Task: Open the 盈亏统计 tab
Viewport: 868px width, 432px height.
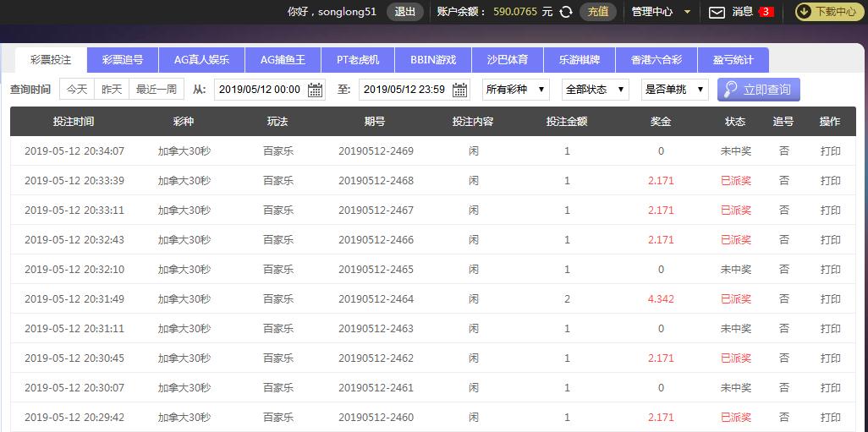Action: coord(733,60)
